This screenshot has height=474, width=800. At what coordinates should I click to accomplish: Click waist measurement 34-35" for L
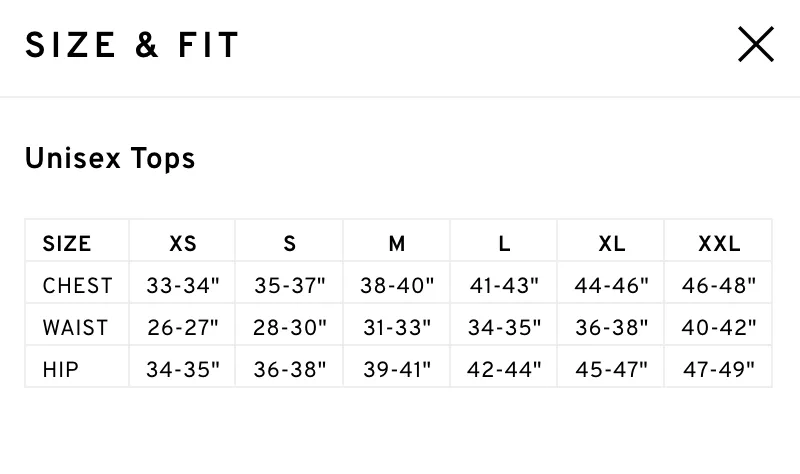[504, 328]
